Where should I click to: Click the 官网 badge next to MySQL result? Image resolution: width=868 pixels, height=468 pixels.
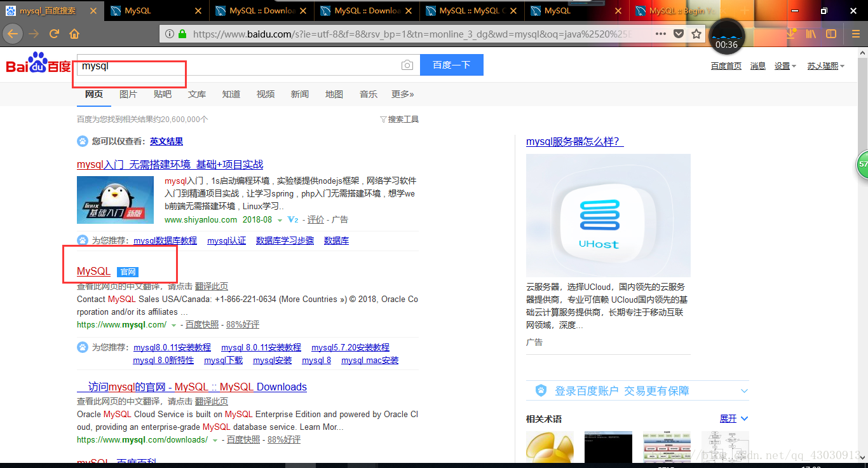(128, 272)
